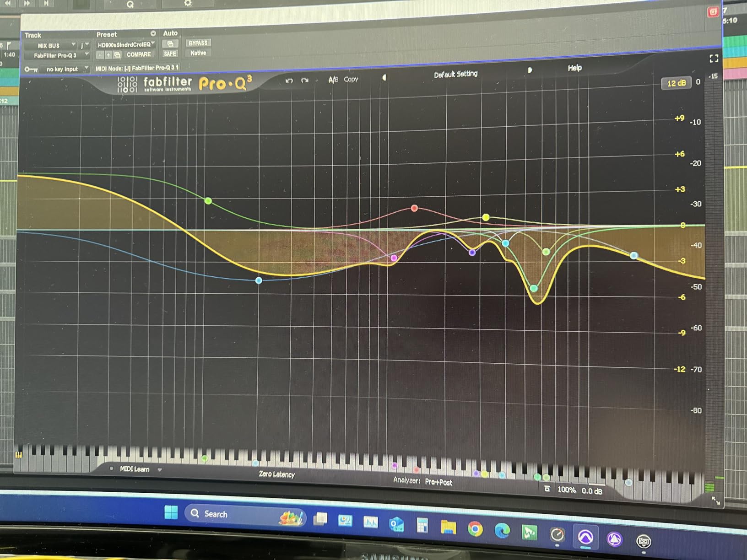
Task: Click the red target button at top right
Action: coord(713,12)
